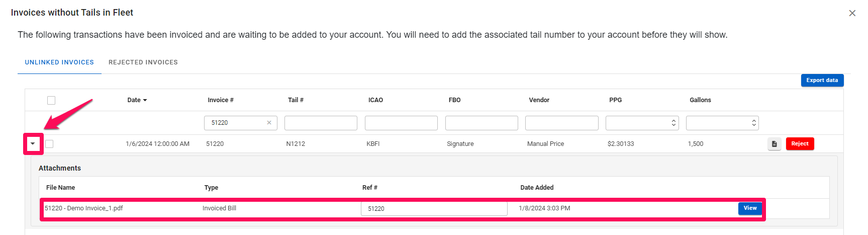868x235 pixels.
Task: Check the box for invoice 51220 row
Action: pos(49,144)
